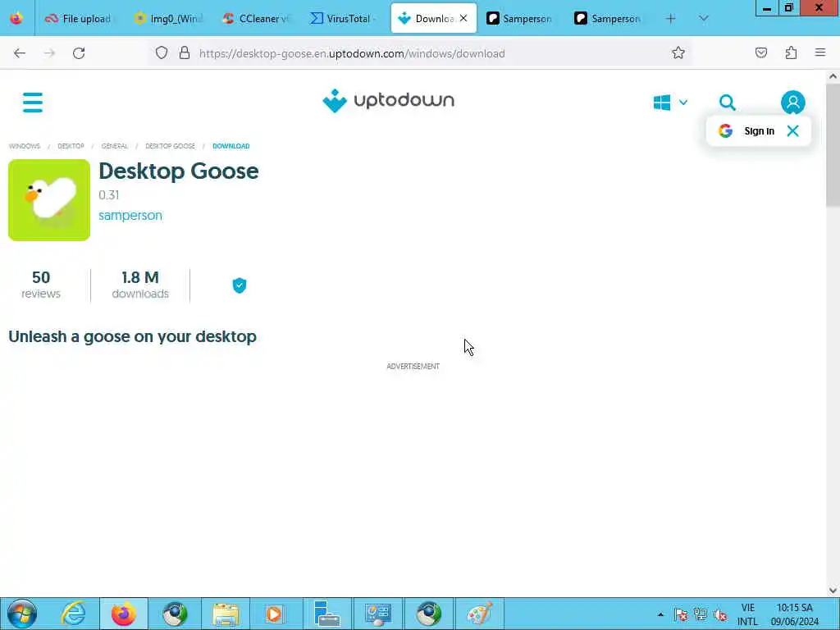840x630 pixels.
Task: Click the Uptodown logo
Action: (x=388, y=101)
